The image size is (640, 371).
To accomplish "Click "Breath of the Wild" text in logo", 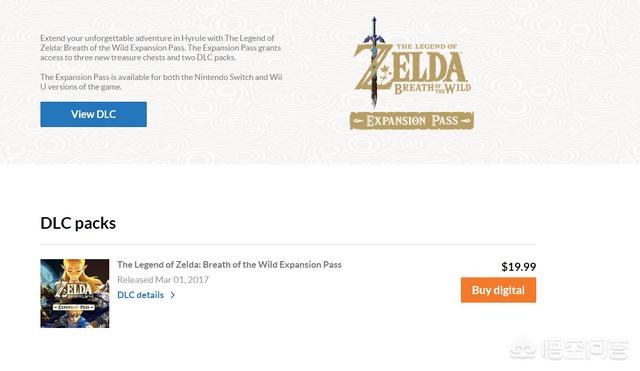I will click(433, 88).
